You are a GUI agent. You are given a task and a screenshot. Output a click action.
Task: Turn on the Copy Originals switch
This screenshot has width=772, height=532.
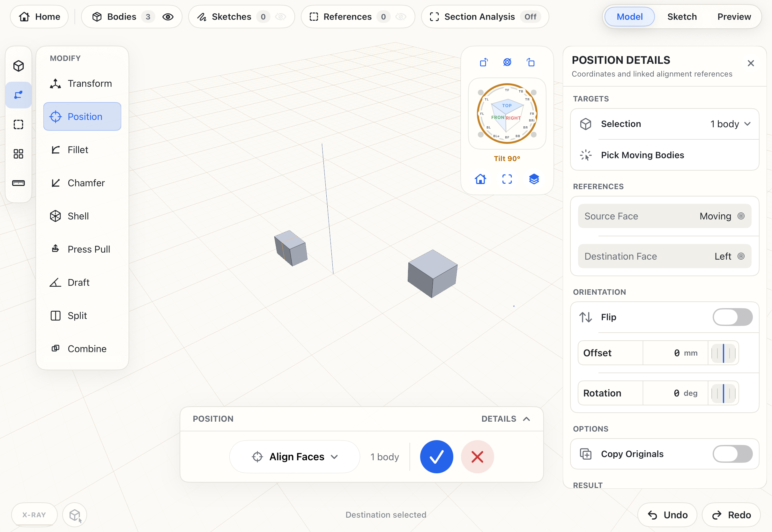click(x=732, y=454)
